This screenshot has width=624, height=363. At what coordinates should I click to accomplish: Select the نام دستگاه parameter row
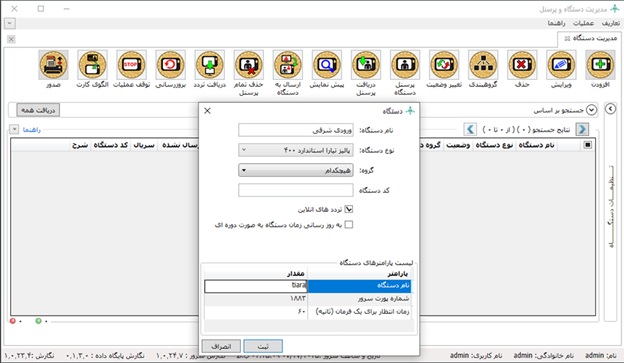pyautogui.click(x=359, y=286)
